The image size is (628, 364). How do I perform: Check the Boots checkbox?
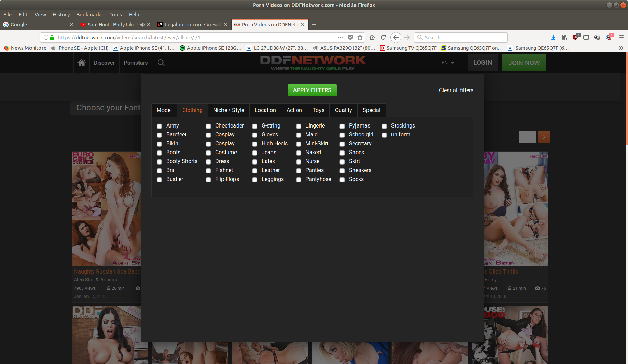[159, 153]
